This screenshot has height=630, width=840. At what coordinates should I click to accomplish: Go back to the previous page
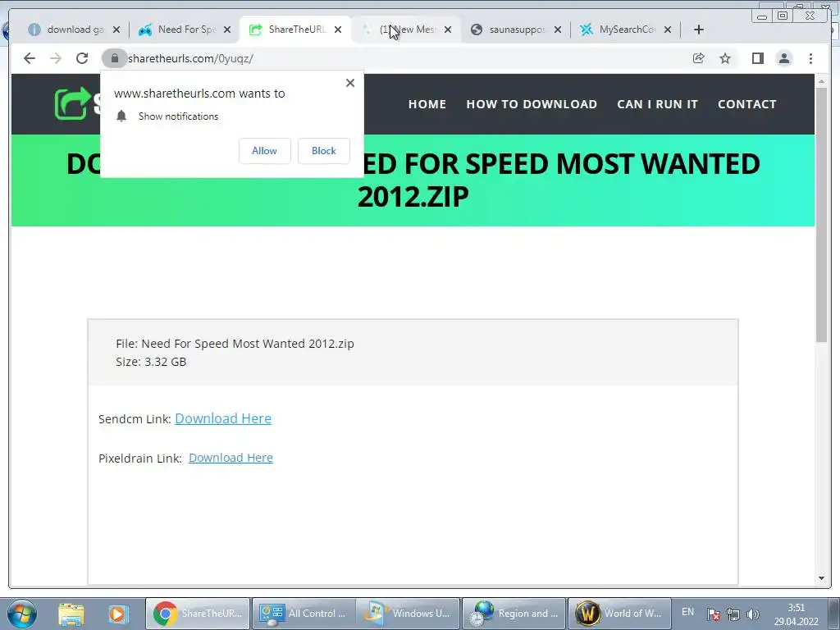tap(30, 58)
